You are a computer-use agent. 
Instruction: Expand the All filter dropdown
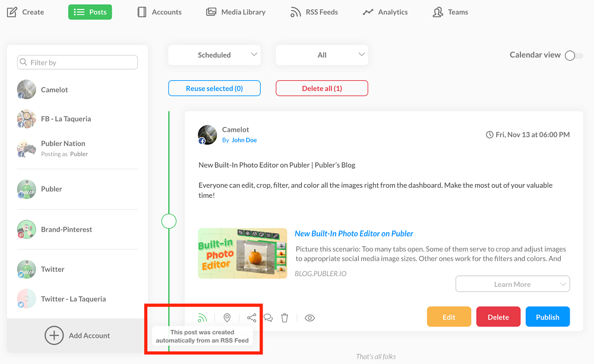pos(322,55)
